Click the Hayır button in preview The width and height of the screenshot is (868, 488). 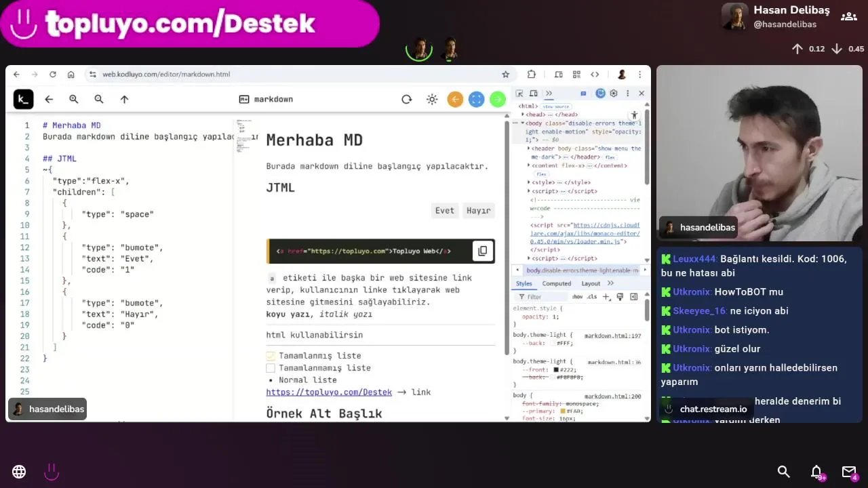click(x=479, y=211)
